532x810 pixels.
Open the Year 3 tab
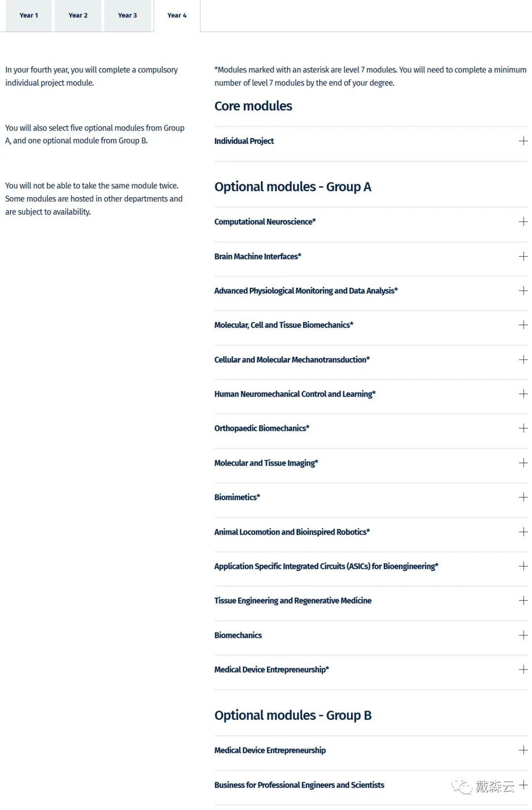click(127, 15)
